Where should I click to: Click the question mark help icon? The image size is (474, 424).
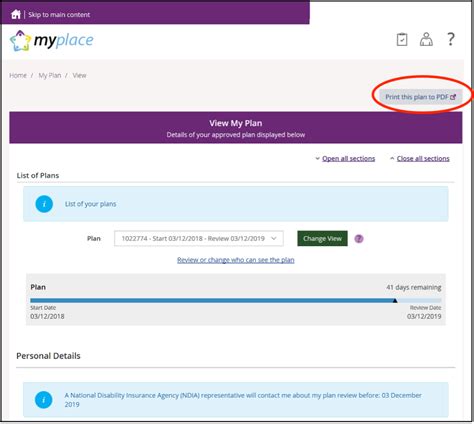tap(450, 39)
